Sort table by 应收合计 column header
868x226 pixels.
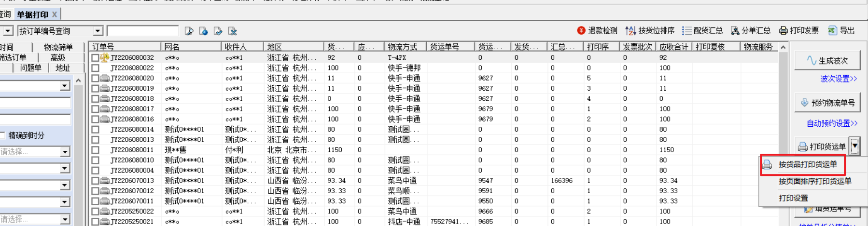click(x=674, y=47)
